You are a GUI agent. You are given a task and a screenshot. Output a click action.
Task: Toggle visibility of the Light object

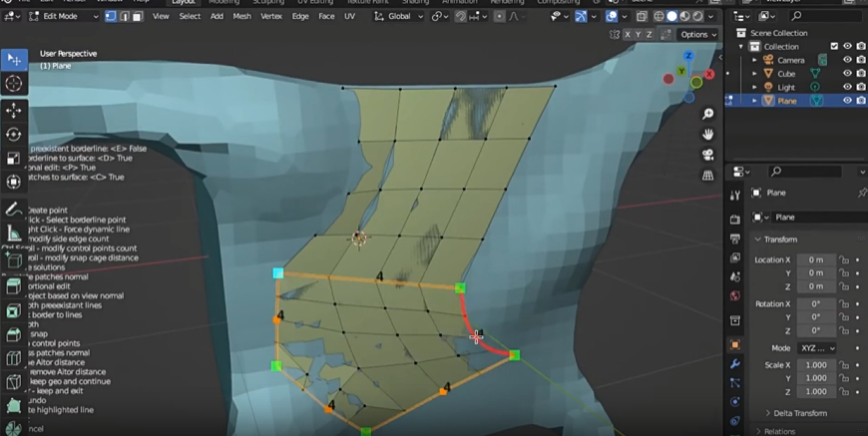847,88
